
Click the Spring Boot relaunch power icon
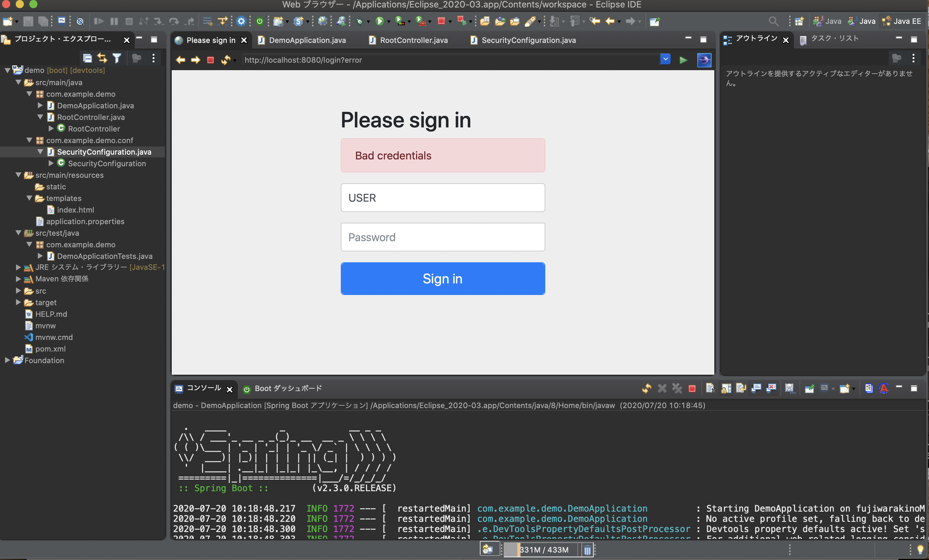tap(259, 21)
